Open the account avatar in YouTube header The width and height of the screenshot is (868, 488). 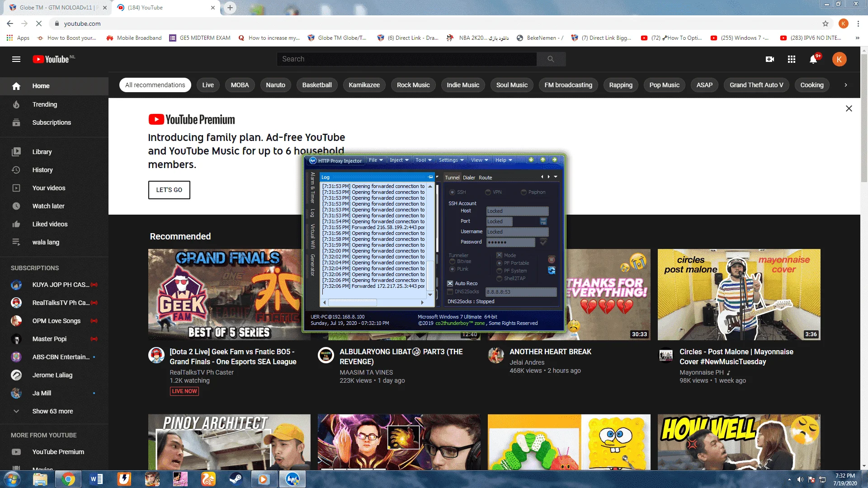(x=840, y=59)
